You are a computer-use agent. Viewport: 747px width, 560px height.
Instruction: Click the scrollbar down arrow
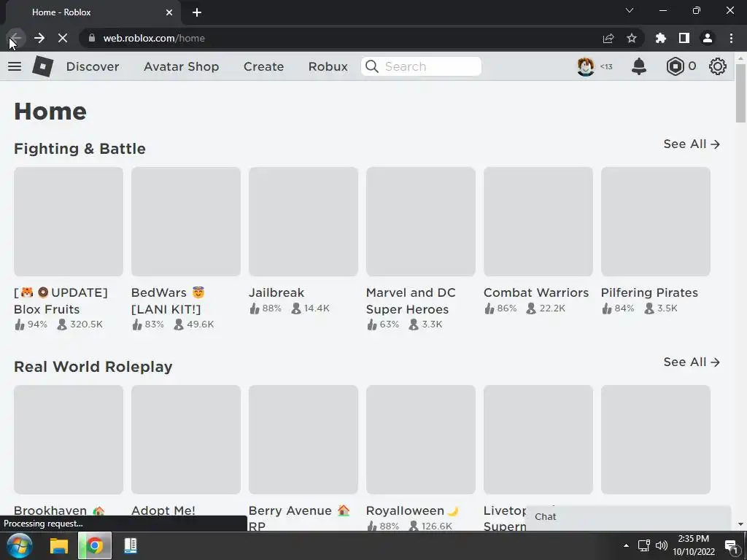click(740, 524)
